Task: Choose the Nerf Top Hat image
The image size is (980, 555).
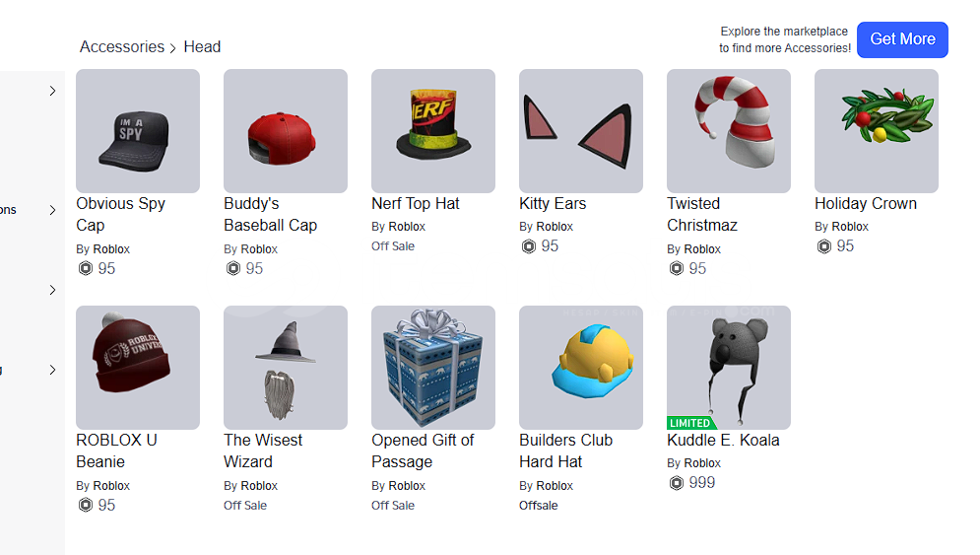Action: click(x=433, y=131)
